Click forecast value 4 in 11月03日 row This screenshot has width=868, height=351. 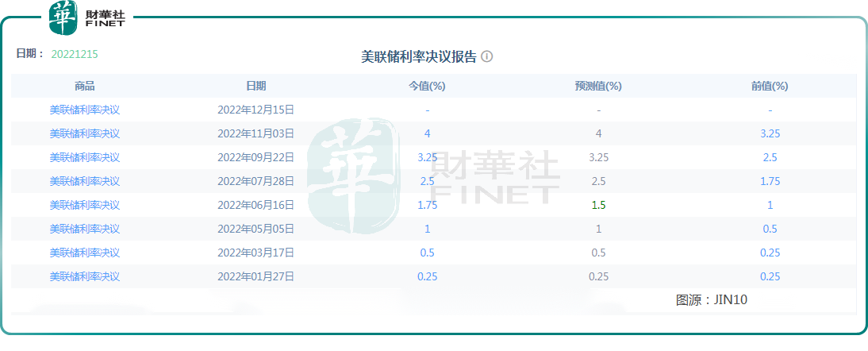coord(598,133)
